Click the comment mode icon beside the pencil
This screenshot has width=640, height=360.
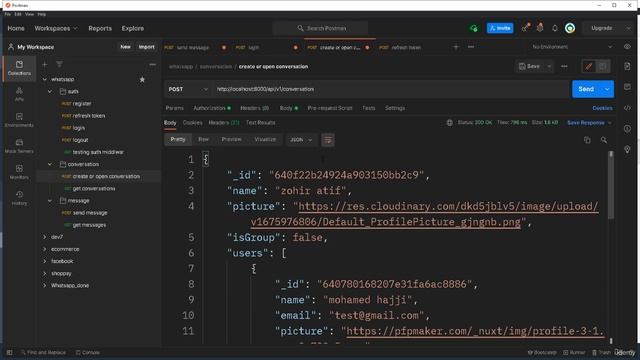(602, 66)
